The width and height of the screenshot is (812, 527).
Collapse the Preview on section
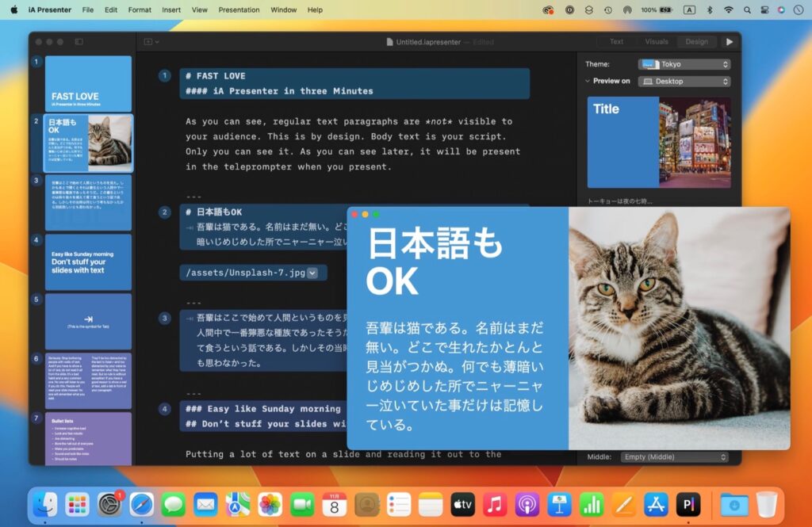[588, 81]
